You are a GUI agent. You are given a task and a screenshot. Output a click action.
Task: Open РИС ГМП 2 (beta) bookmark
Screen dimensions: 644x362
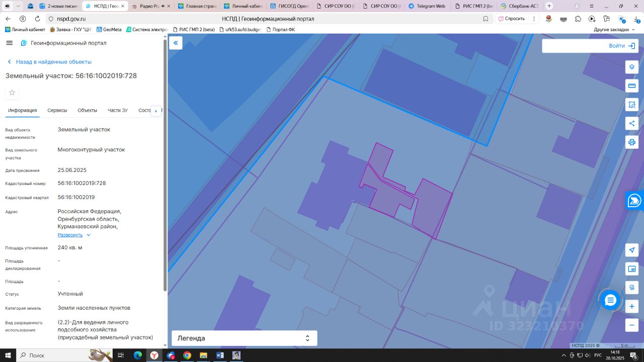(x=193, y=30)
